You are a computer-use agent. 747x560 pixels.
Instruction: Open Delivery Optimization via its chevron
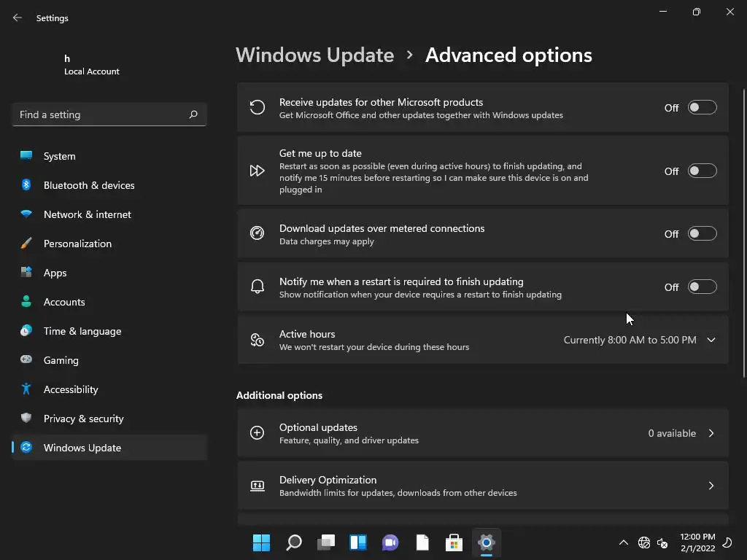(711, 486)
